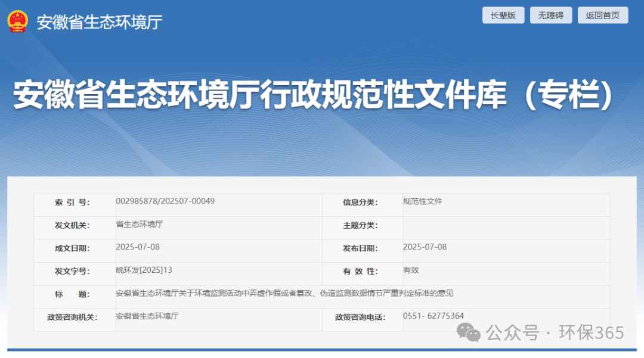Click the 发布日期 label
644x358 pixels.
tap(360, 248)
